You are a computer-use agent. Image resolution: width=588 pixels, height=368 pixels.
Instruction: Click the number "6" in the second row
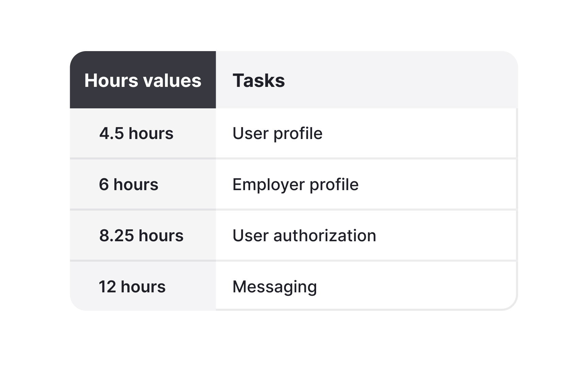pyautogui.click(x=104, y=184)
